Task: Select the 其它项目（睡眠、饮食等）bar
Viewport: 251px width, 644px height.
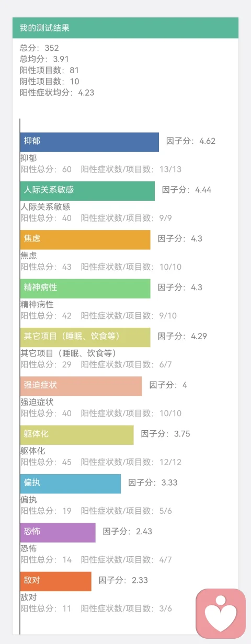Action: pyautogui.click(x=85, y=337)
